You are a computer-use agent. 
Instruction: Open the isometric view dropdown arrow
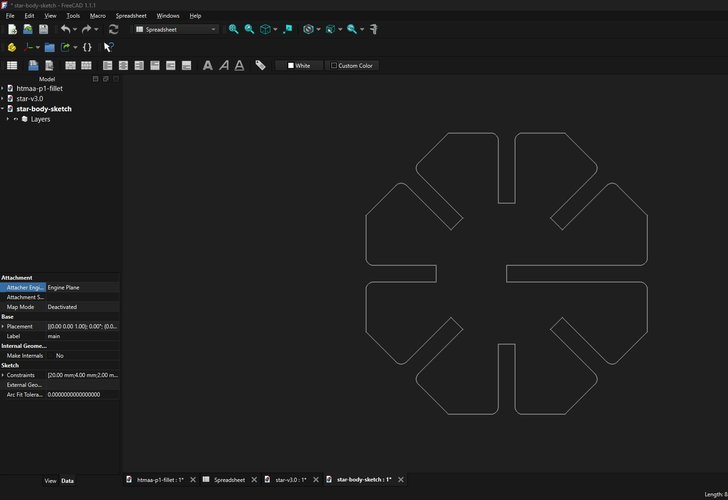275,29
